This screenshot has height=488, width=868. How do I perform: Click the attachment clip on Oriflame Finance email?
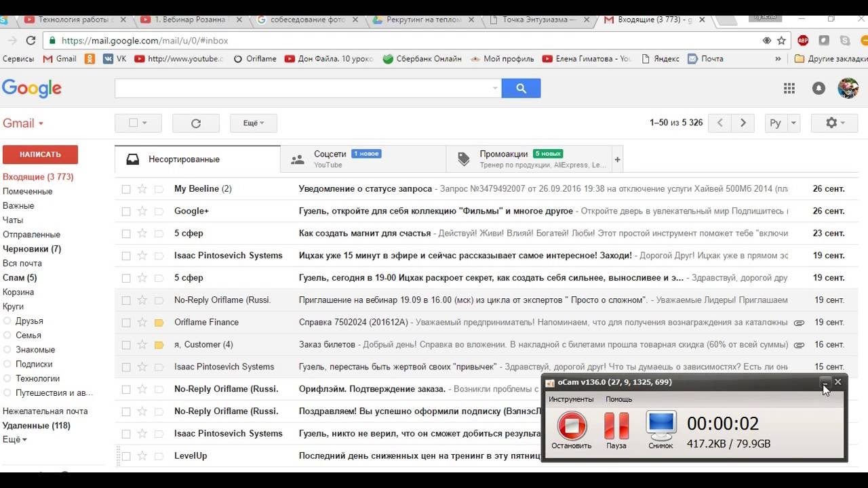tap(799, 323)
